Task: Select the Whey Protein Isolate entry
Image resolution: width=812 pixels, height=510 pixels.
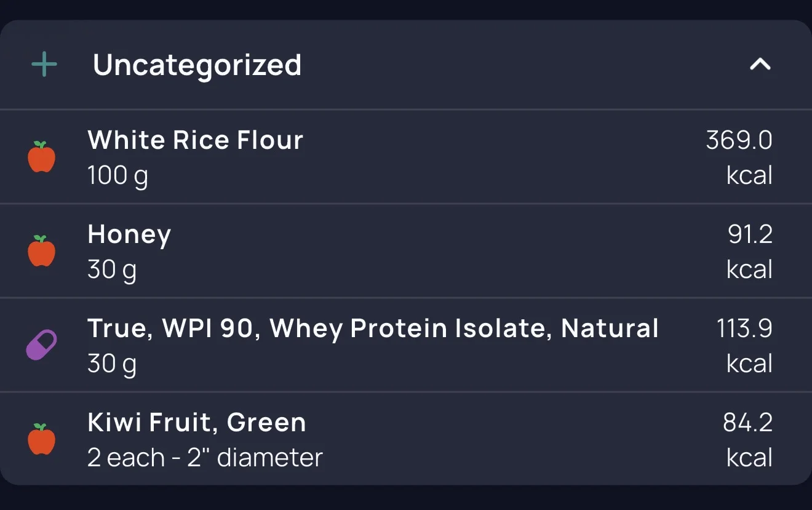Action: click(x=406, y=345)
